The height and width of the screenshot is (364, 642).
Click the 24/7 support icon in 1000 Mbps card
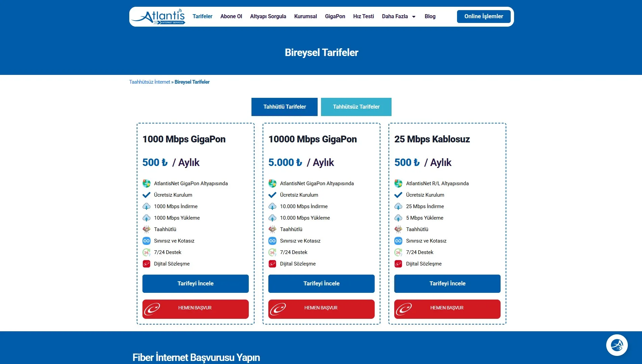coord(146,252)
